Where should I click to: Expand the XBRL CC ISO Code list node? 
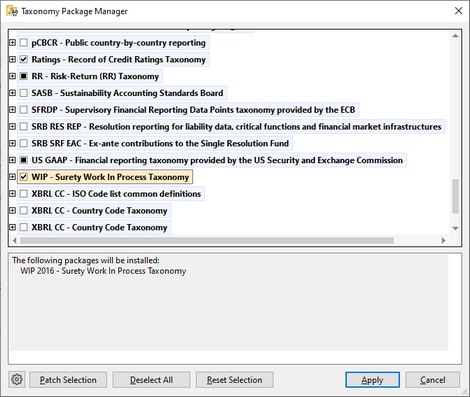pyautogui.click(x=12, y=194)
